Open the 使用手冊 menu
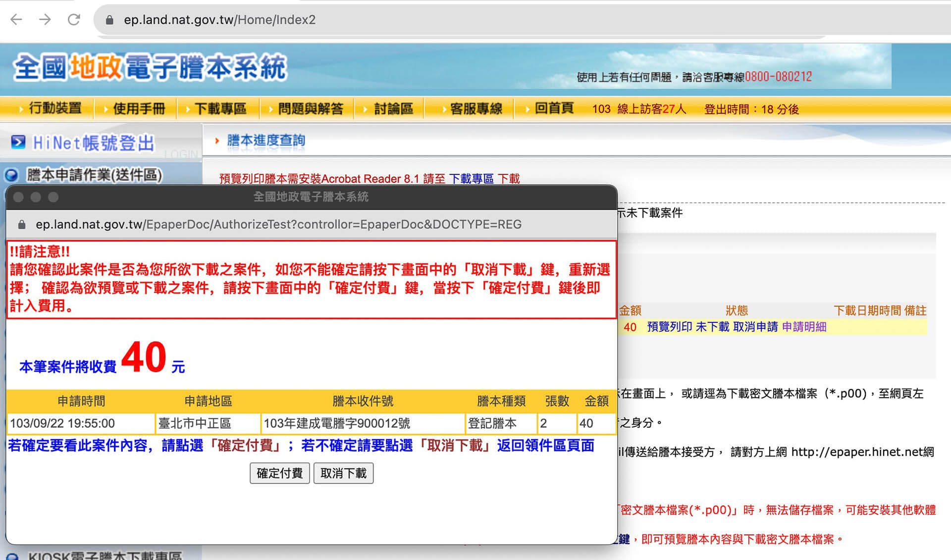 pyautogui.click(x=139, y=108)
